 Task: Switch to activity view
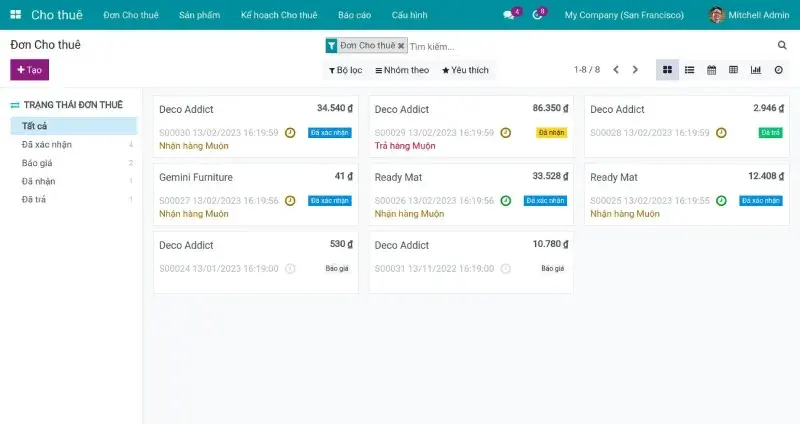[x=778, y=70]
